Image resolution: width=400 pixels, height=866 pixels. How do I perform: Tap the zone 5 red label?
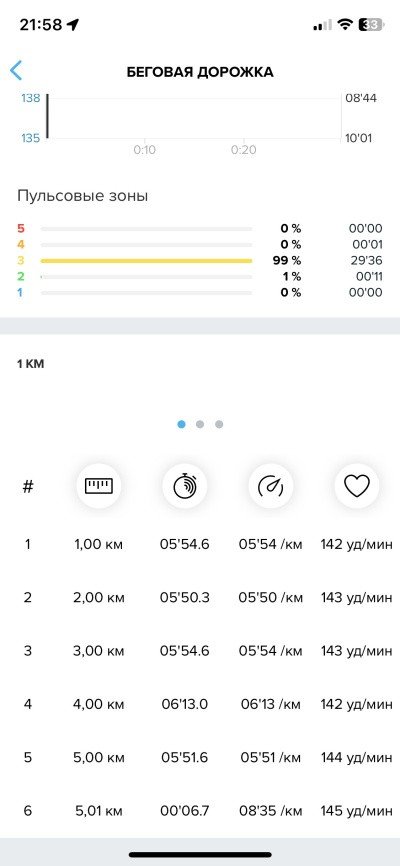coord(21,229)
